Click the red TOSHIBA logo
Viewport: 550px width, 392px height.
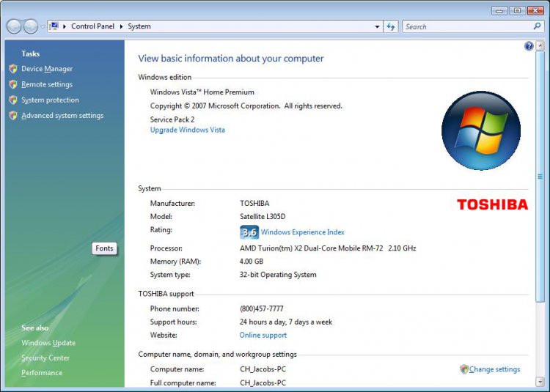(x=493, y=204)
